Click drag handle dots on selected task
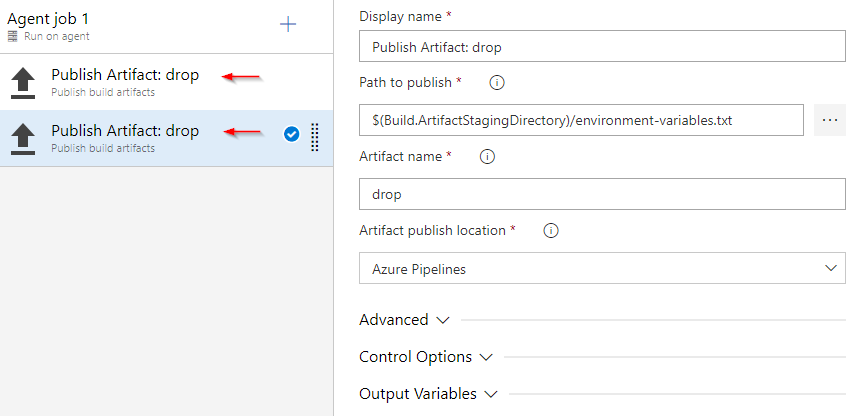This screenshot has width=862, height=416. 315,137
